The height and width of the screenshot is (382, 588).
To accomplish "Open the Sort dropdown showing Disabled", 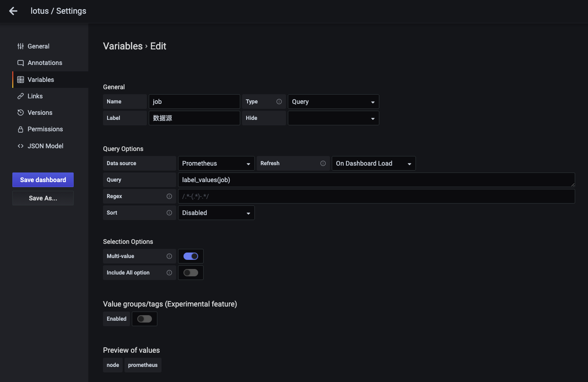I will [x=216, y=213].
